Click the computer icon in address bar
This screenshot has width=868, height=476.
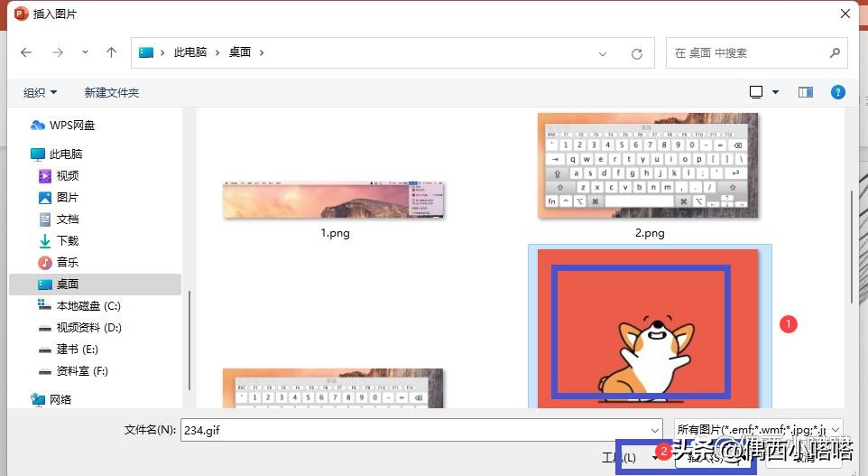pyautogui.click(x=146, y=52)
